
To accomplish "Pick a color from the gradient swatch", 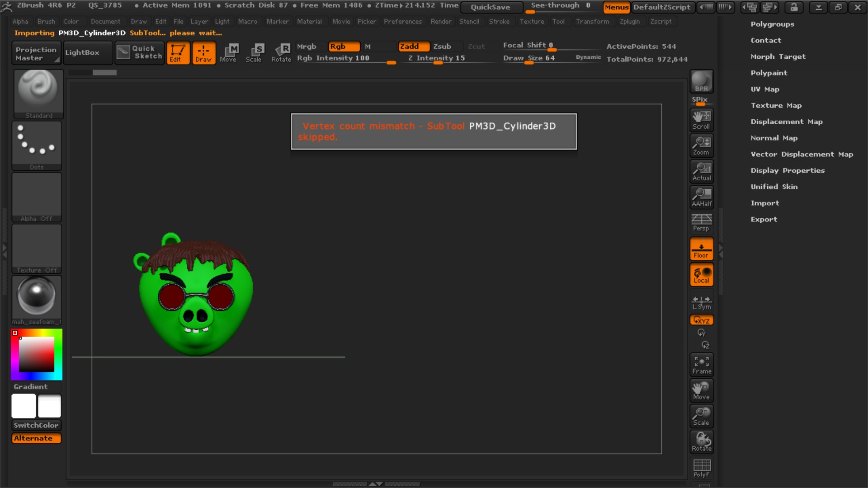I will 36,355.
